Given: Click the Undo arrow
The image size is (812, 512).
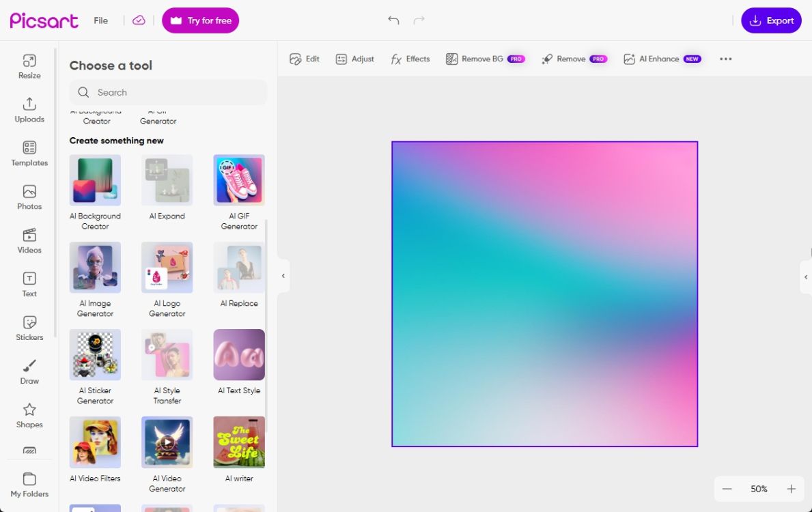Looking at the screenshot, I should click(x=393, y=20).
